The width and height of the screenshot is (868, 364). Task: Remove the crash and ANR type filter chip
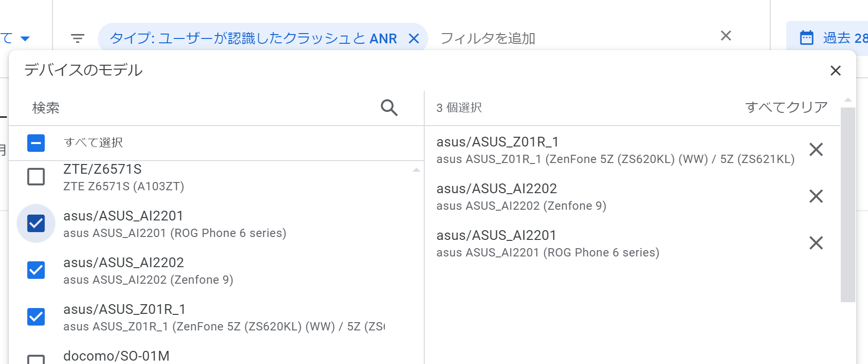[414, 38]
